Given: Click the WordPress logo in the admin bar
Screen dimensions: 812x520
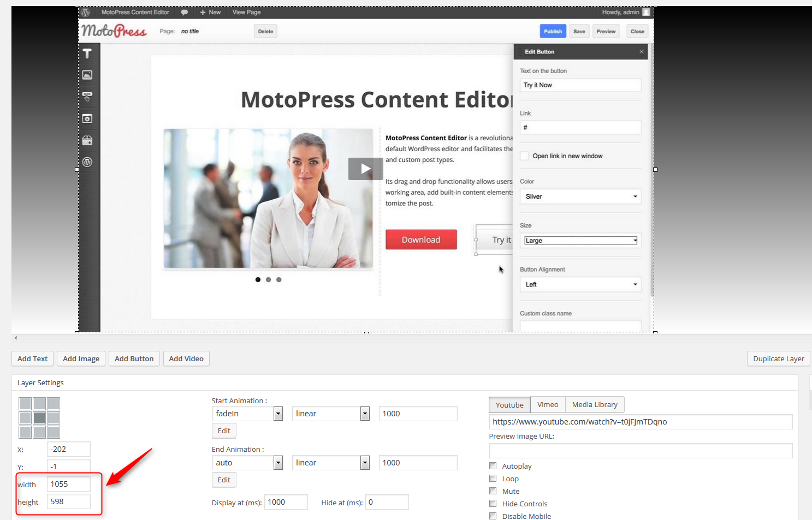Looking at the screenshot, I should [86, 12].
